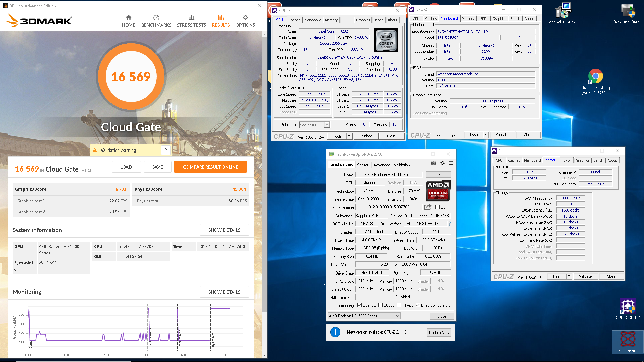
Task: Open the 3DMark HOME icon
Action: (128, 21)
